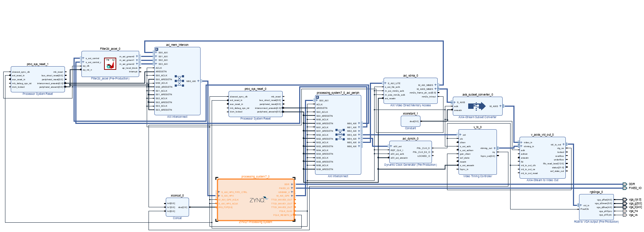Click the crossbar icon in processing_system7_0_axi_periph
The image size is (644, 232).
340,135
